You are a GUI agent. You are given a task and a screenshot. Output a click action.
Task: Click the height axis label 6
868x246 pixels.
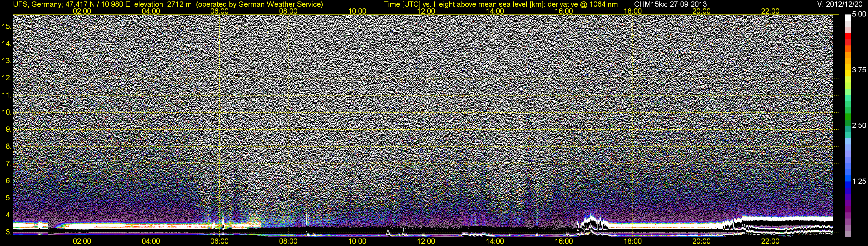tap(8, 181)
